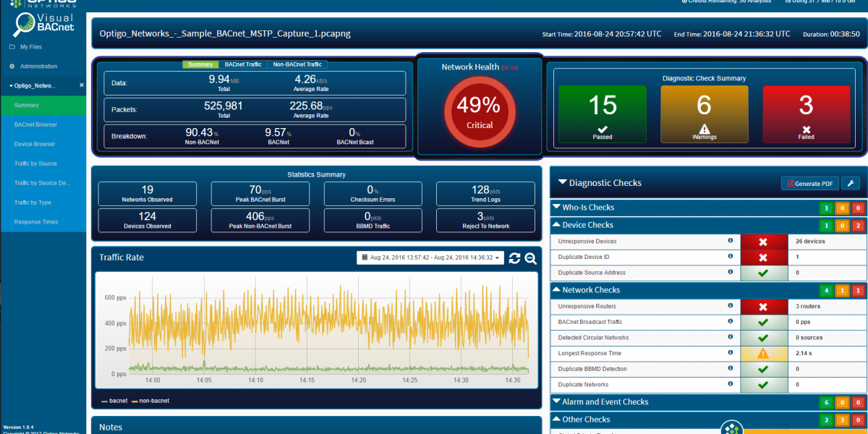
Task: Click info icon for Detected Circular Networks
Action: 730,338
